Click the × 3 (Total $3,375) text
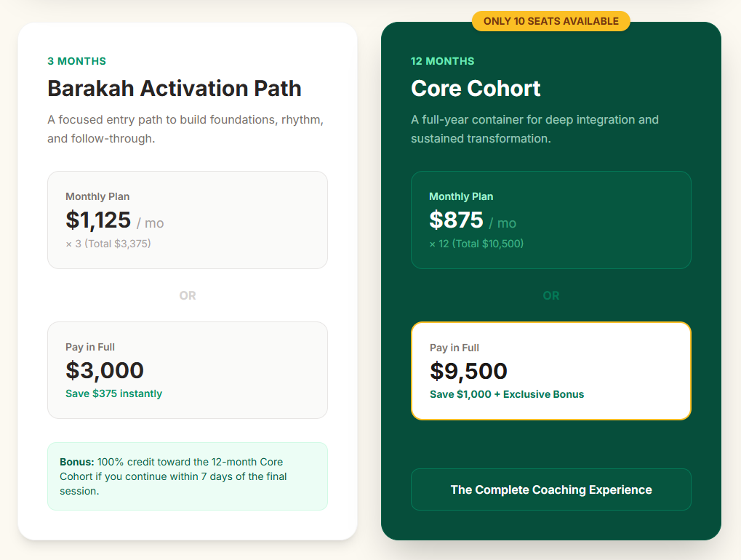 (108, 244)
